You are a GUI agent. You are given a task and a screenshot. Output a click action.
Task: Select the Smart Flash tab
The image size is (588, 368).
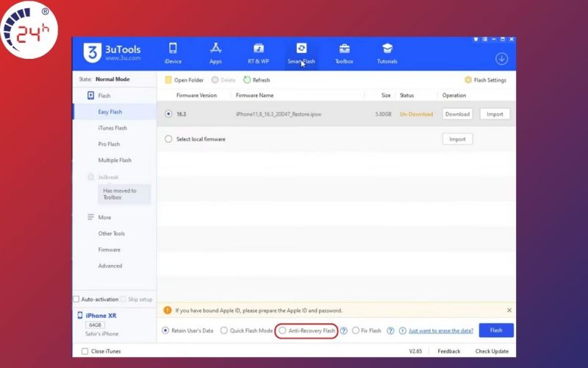(x=301, y=53)
